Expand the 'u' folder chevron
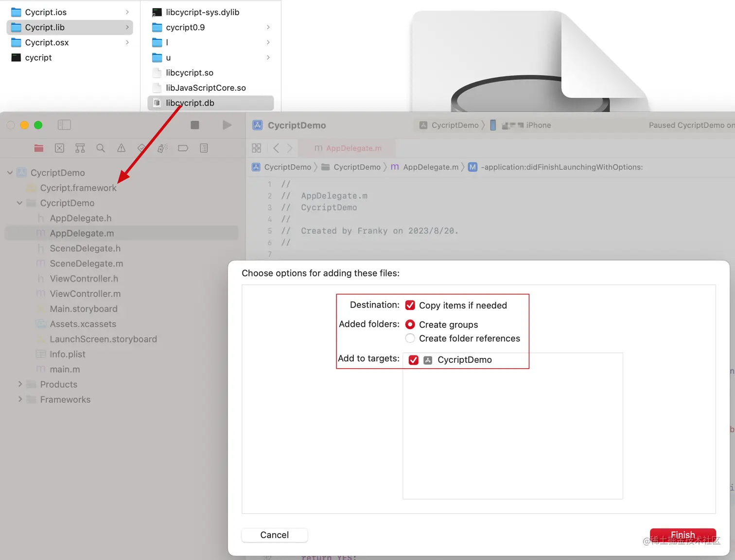Screen dimensions: 735x560 coord(268,57)
